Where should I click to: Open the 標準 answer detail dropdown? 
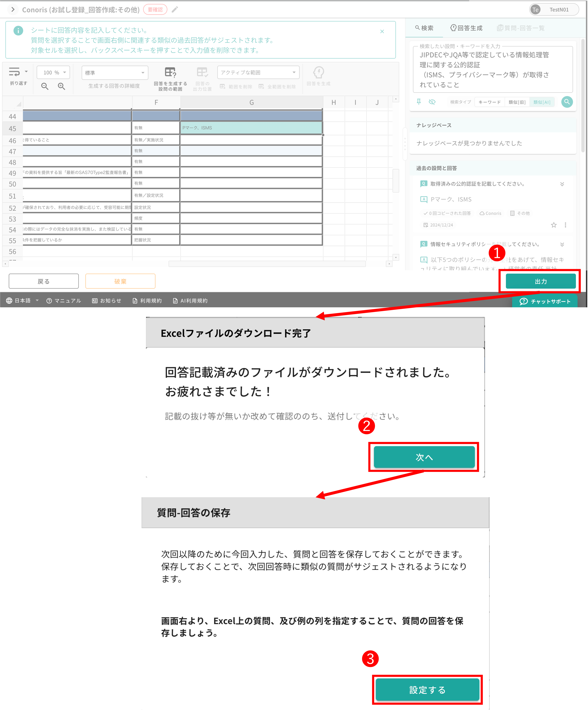(x=115, y=72)
